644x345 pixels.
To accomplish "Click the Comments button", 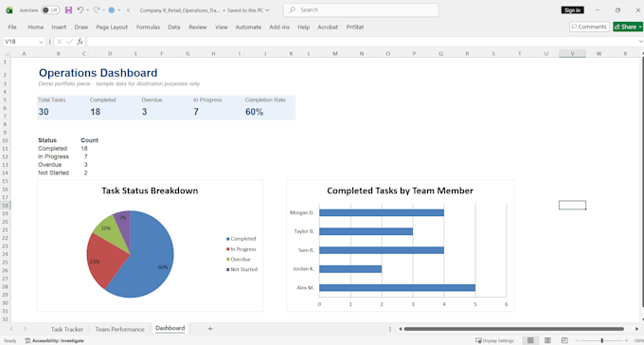I will pyautogui.click(x=589, y=27).
